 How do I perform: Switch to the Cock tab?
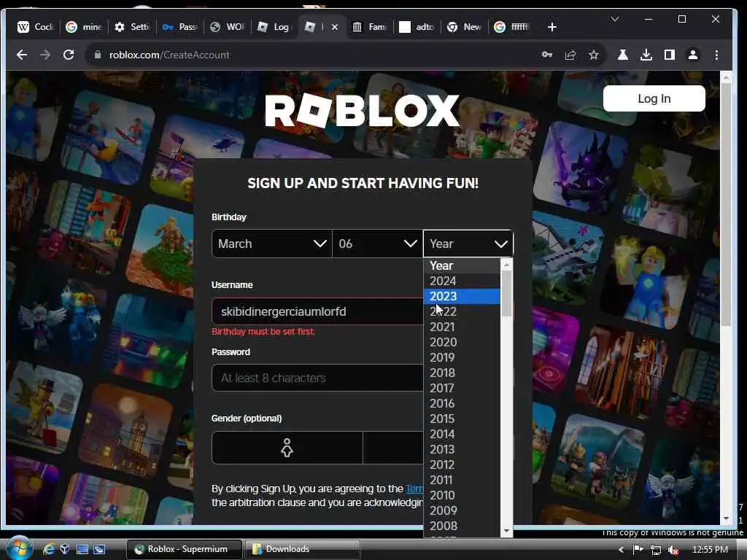coord(35,27)
